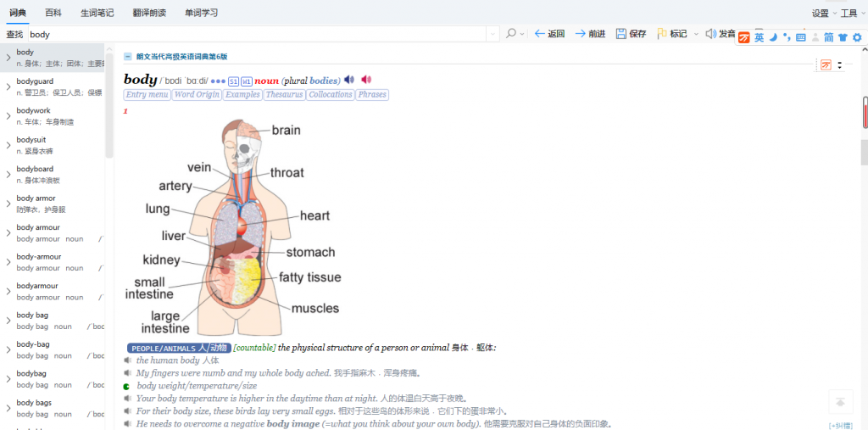Play British pronunciation with the blue speaker
This screenshot has height=430, width=868.
pos(348,80)
